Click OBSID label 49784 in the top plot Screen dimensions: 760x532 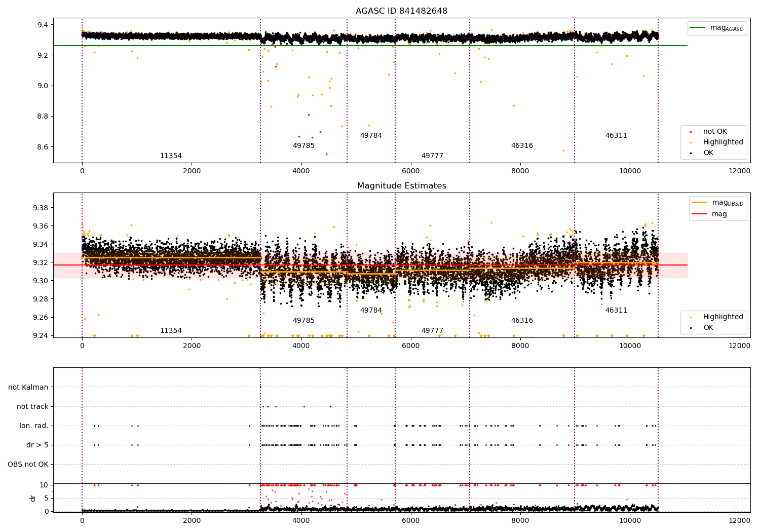click(371, 136)
